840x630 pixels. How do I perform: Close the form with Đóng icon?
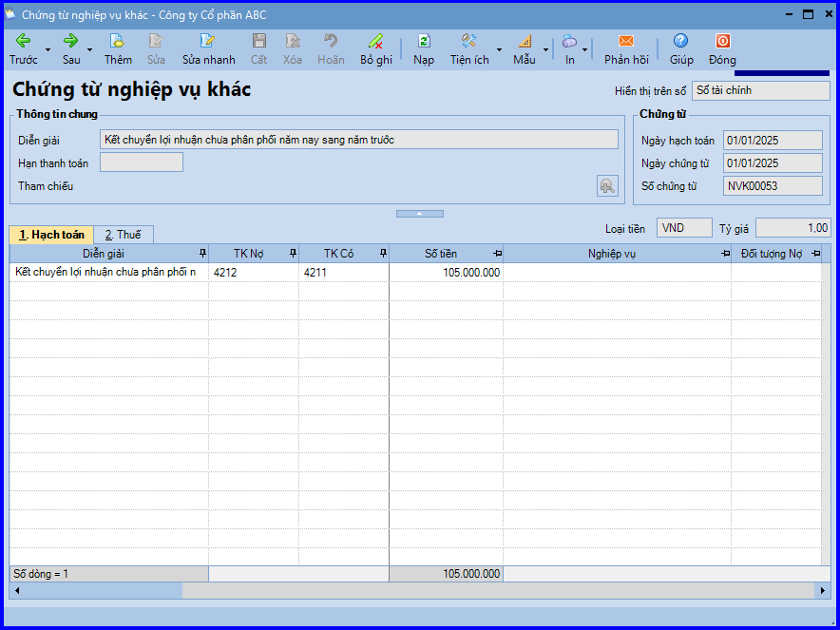[723, 41]
